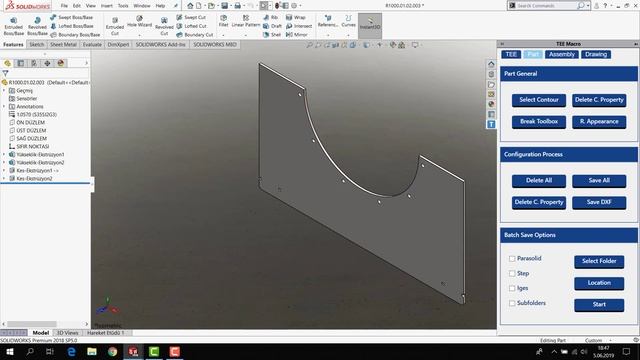Switch to the SOLIDWORKS Add-Ins tab
The image size is (640, 360).
click(x=160, y=44)
